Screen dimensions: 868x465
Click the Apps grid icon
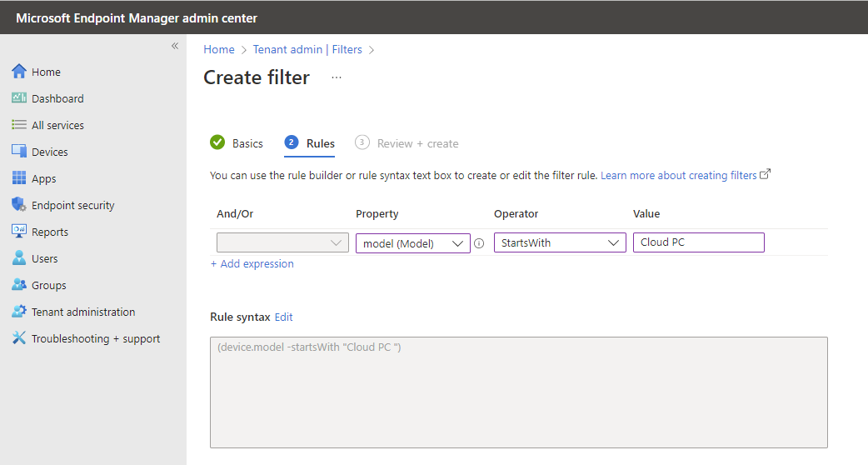(x=19, y=177)
